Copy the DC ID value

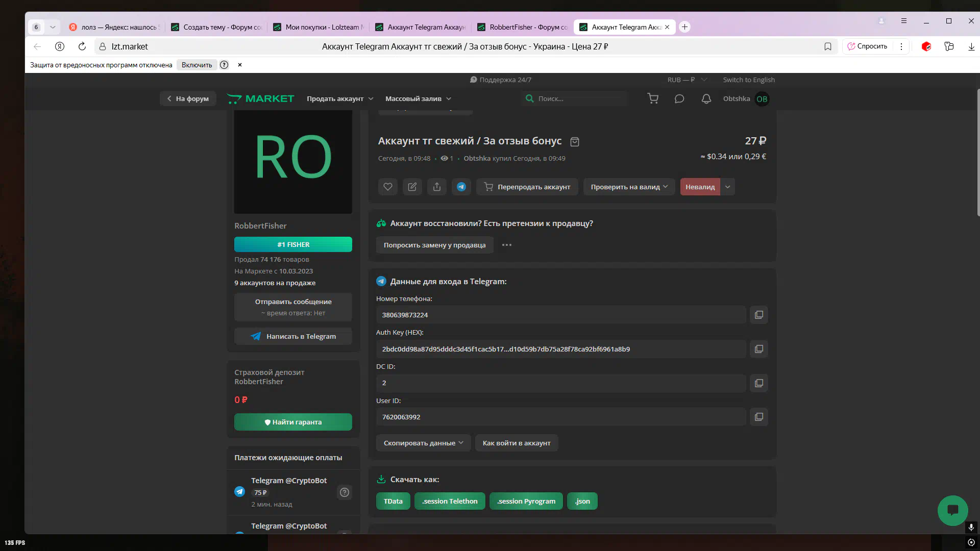(x=759, y=383)
